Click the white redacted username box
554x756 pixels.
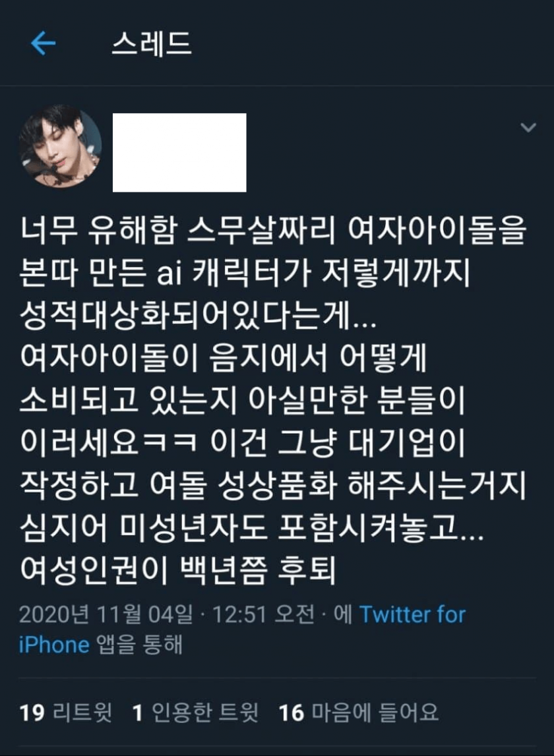(x=179, y=152)
